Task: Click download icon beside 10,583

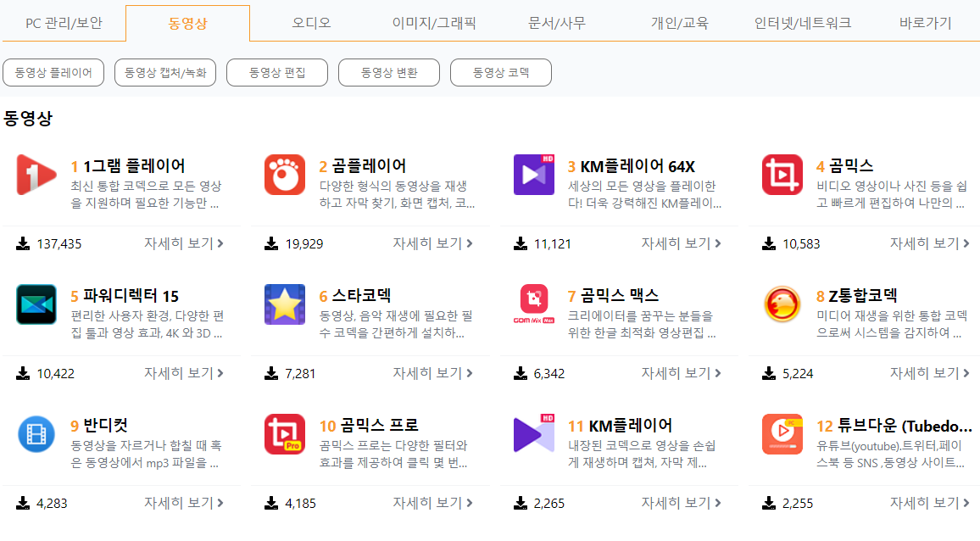Action: [769, 243]
